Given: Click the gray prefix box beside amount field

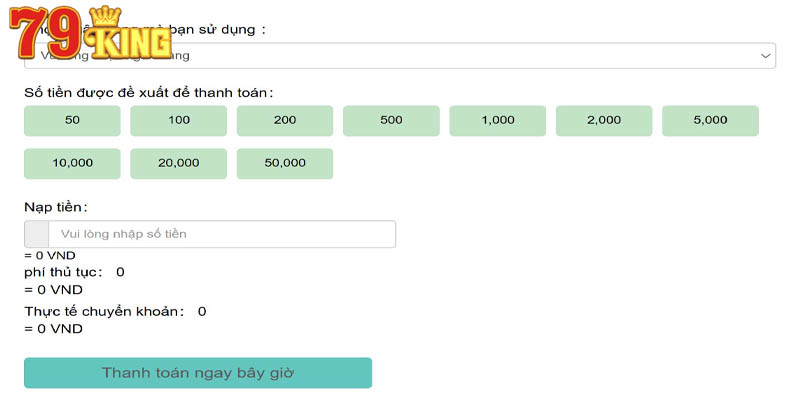Looking at the screenshot, I should click(37, 234).
